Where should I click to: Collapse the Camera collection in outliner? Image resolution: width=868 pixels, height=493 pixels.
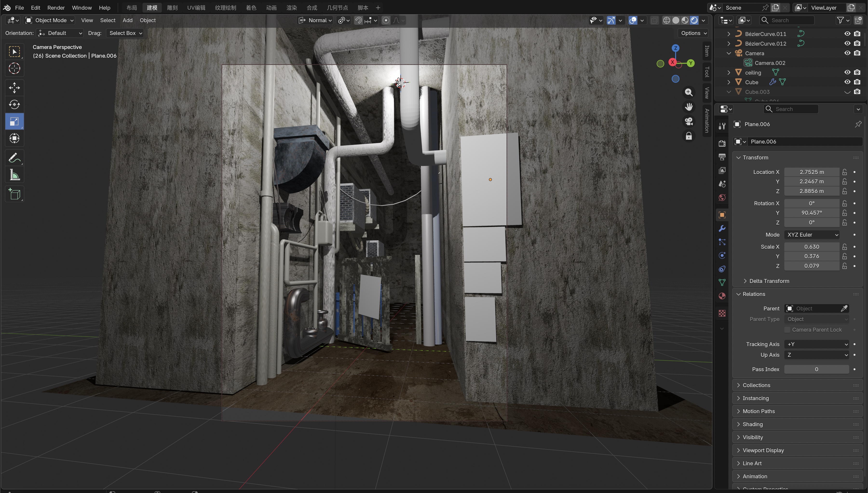tap(729, 53)
